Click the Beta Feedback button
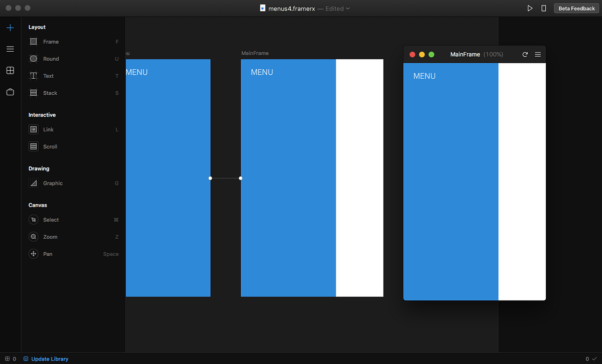 576,8
